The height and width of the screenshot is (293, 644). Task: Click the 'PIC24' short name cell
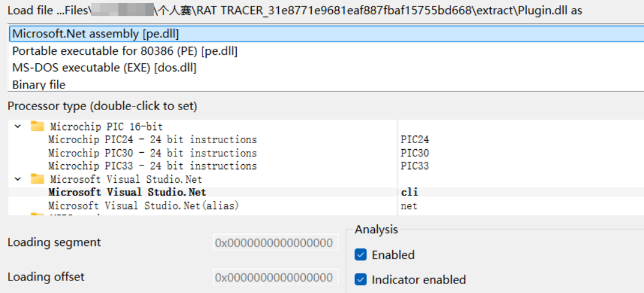click(x=415, y=140)
